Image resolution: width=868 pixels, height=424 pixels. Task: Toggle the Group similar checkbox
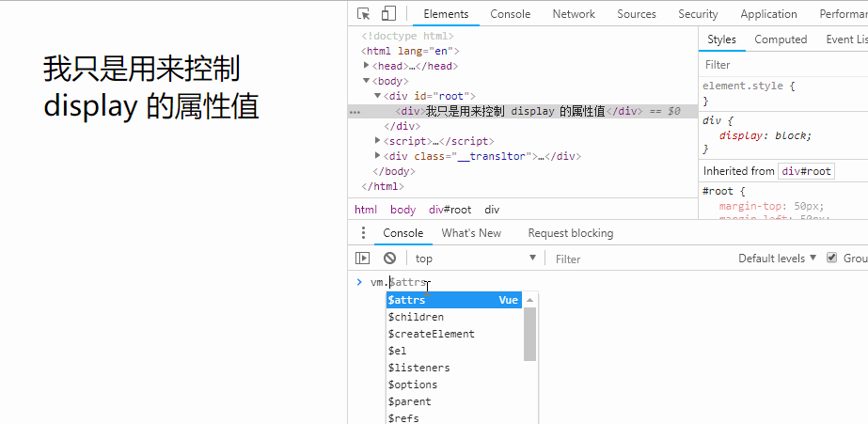[x=831, y=258]
